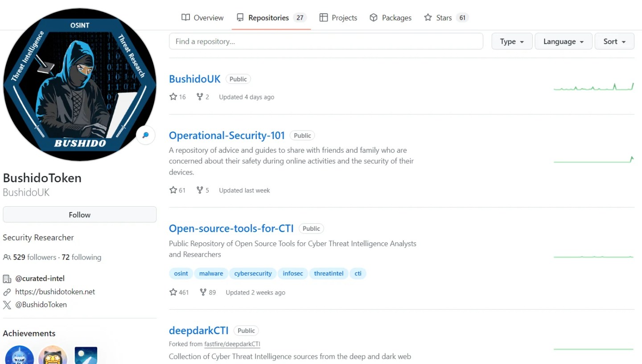Click the Find a repository search field
The image size is (642, 364).
[x=326, y=41]
